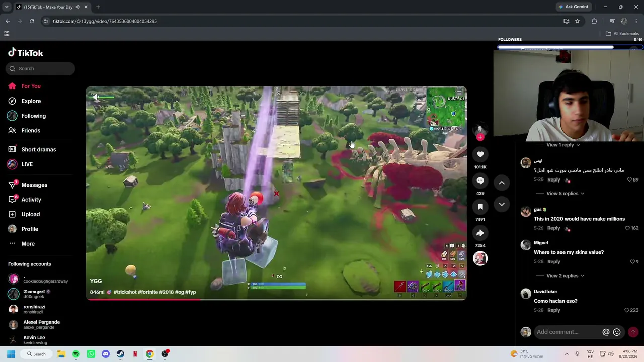The height and width of the screenshot is (362, 644).
Task: Click the browser address bar
Action: 302,21
